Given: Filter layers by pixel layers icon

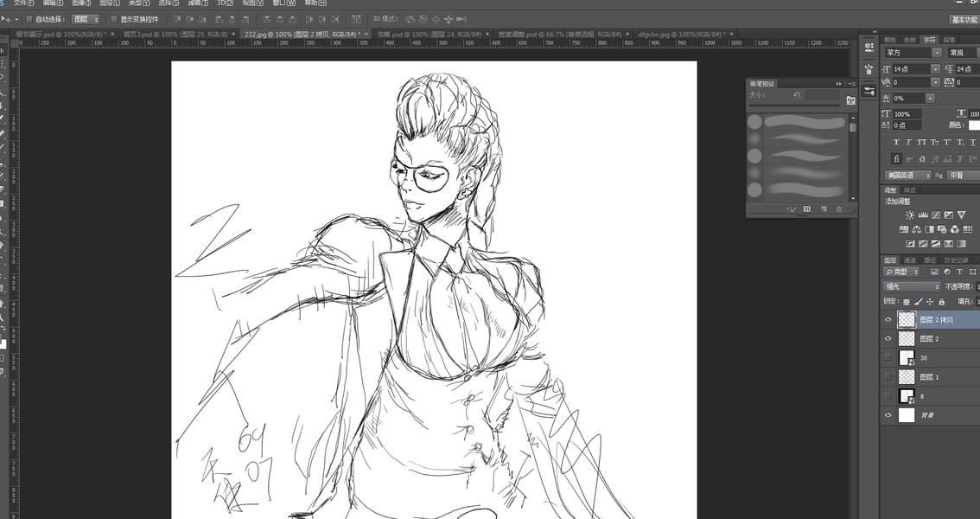Looking at the screenshot, I should point(934,272).
